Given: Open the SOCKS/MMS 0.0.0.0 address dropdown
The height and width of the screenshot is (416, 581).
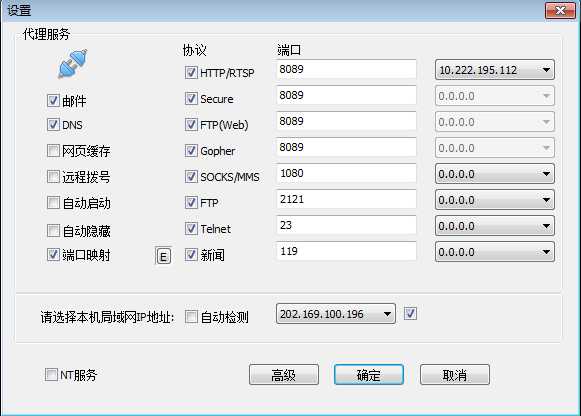Looking at the screenshot, I should [x=495, y=174].
